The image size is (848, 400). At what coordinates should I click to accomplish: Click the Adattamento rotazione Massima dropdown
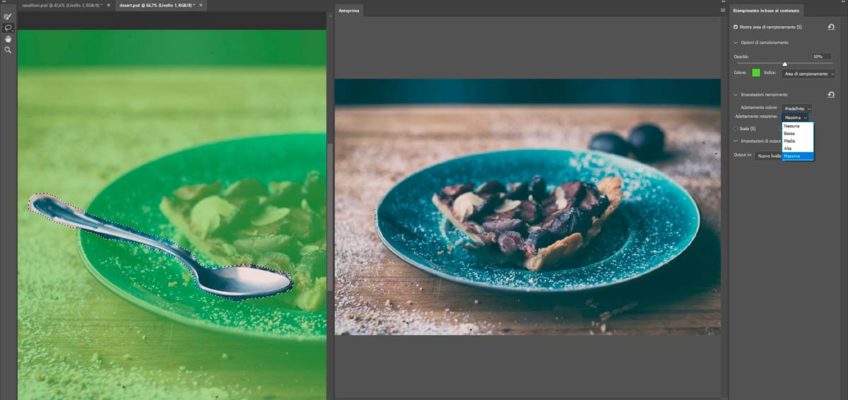coord(795,117)
